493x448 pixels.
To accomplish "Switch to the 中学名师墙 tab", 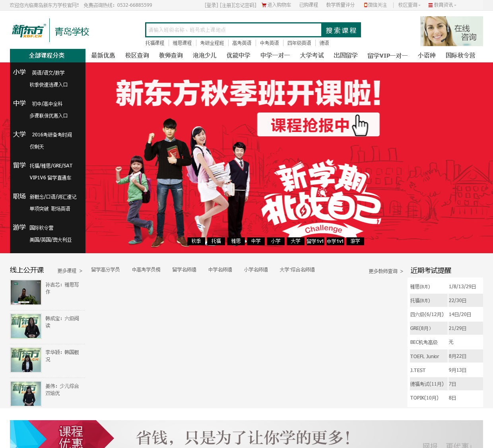I will 220,270.
